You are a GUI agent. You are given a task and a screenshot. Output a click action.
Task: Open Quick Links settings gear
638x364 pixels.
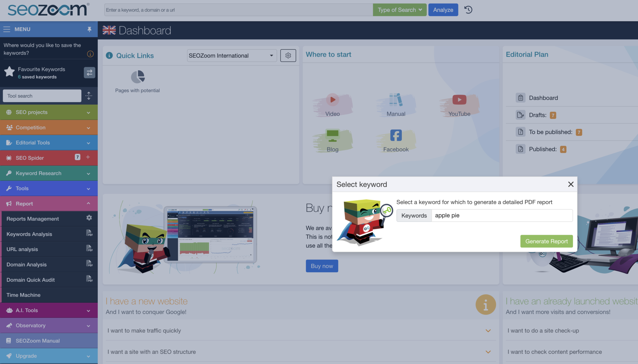[x=288, y=55]
